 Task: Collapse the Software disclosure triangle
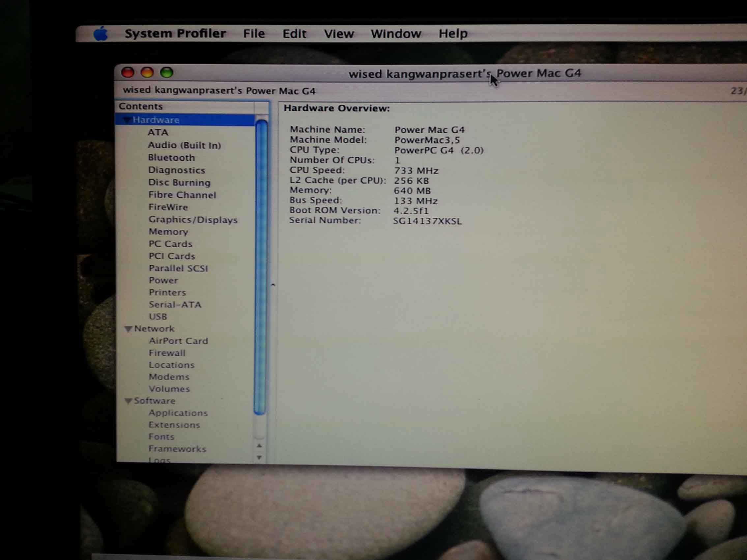(x=128, y=401)
